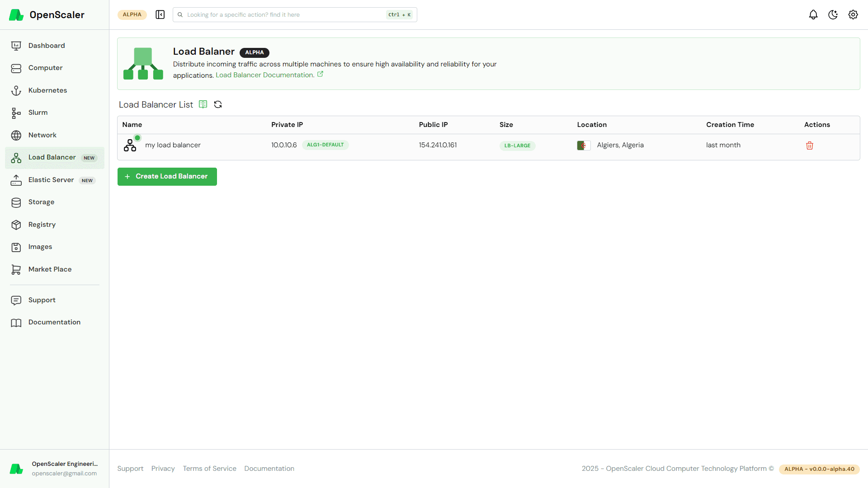Click the Terms of Service footer link
Screen dimensions: 868x488
click(209, 469)
